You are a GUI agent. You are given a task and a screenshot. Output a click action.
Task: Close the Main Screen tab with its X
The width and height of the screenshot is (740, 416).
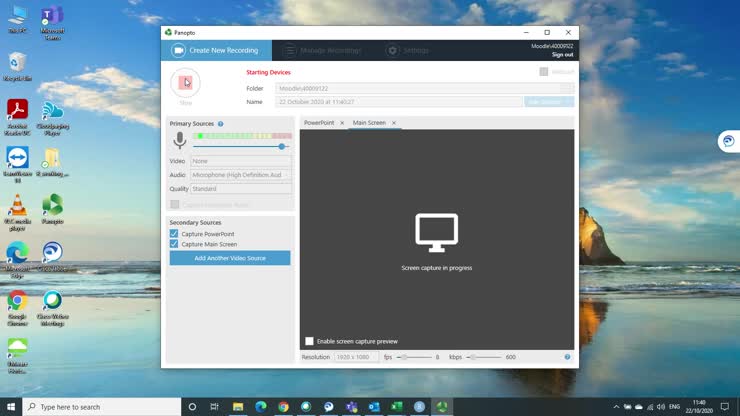[x=394, y=123]
